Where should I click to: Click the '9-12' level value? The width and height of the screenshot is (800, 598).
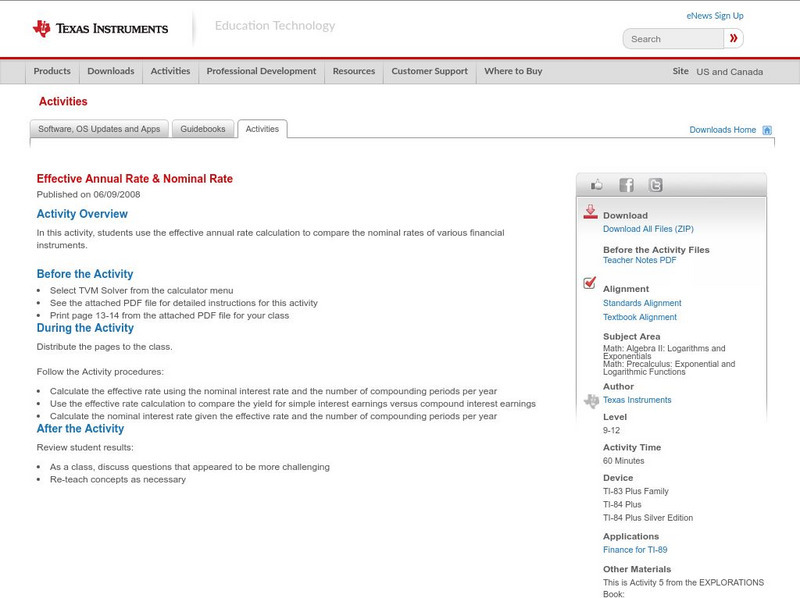(x=611, y=431)
